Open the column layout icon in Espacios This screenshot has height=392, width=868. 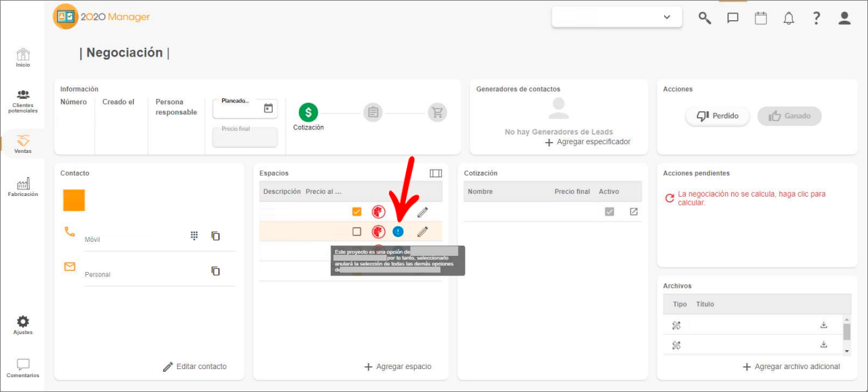436,173
